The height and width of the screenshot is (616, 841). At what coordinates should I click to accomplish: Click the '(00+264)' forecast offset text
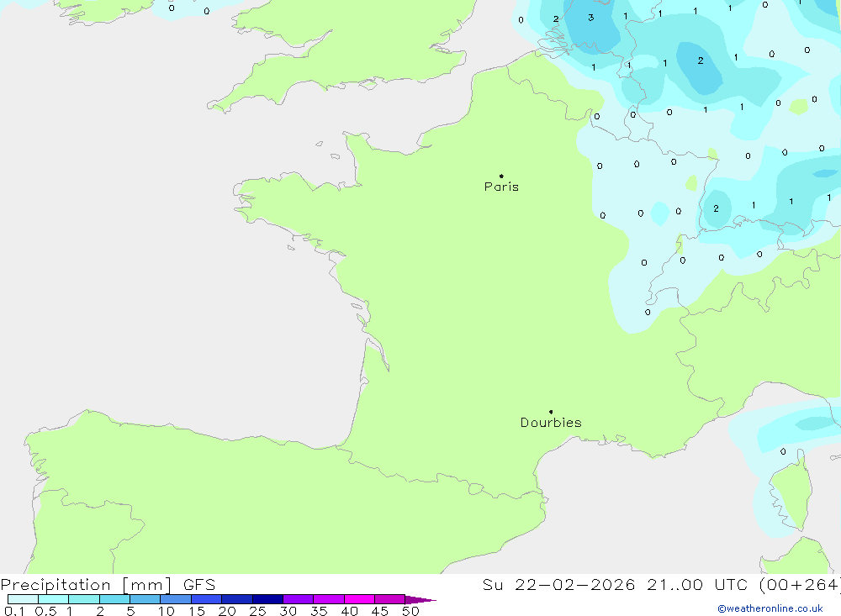coord(800,584)
